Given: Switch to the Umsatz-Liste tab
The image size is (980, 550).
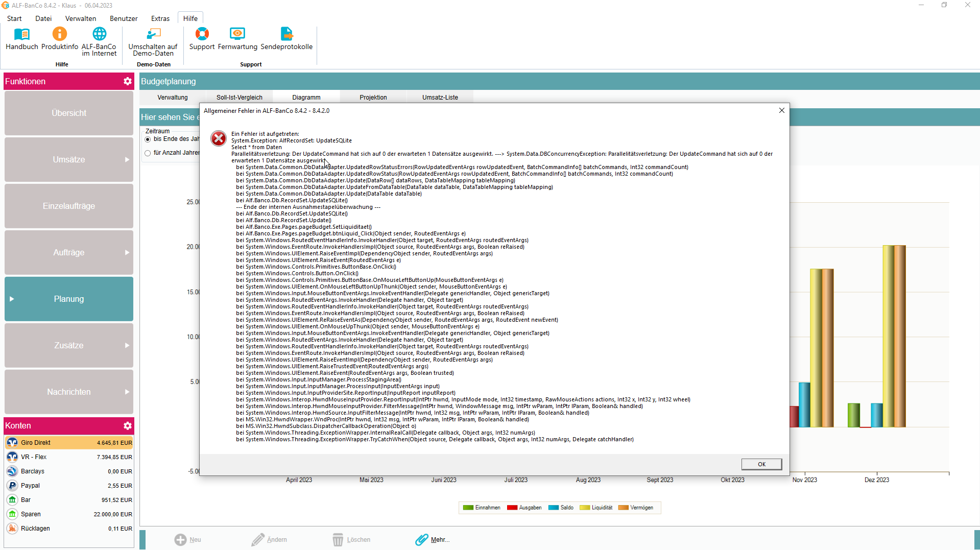Looking at the screenshot, I should 440,98.
